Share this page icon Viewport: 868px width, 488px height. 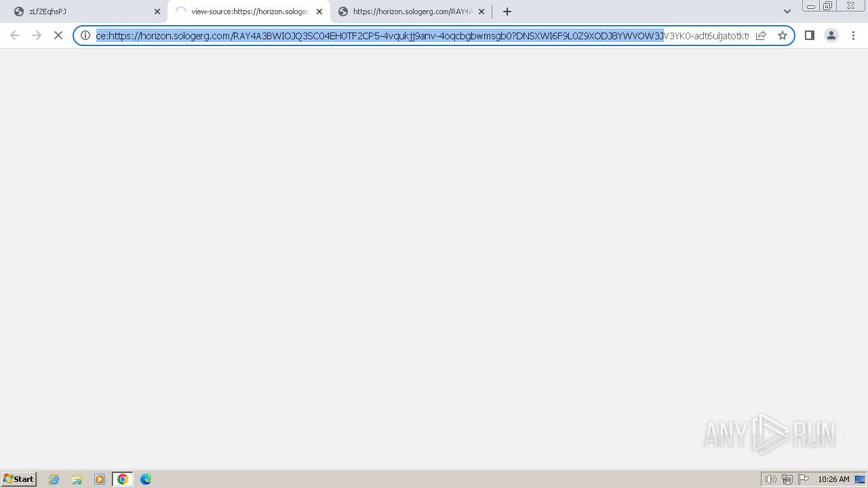761,35
